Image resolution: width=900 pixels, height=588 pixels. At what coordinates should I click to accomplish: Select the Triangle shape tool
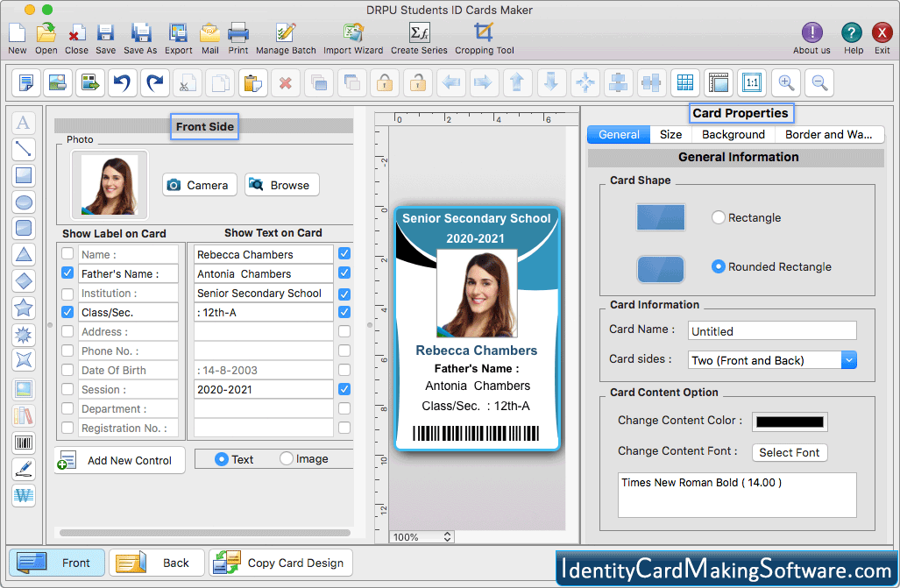[x=24, y=254]
